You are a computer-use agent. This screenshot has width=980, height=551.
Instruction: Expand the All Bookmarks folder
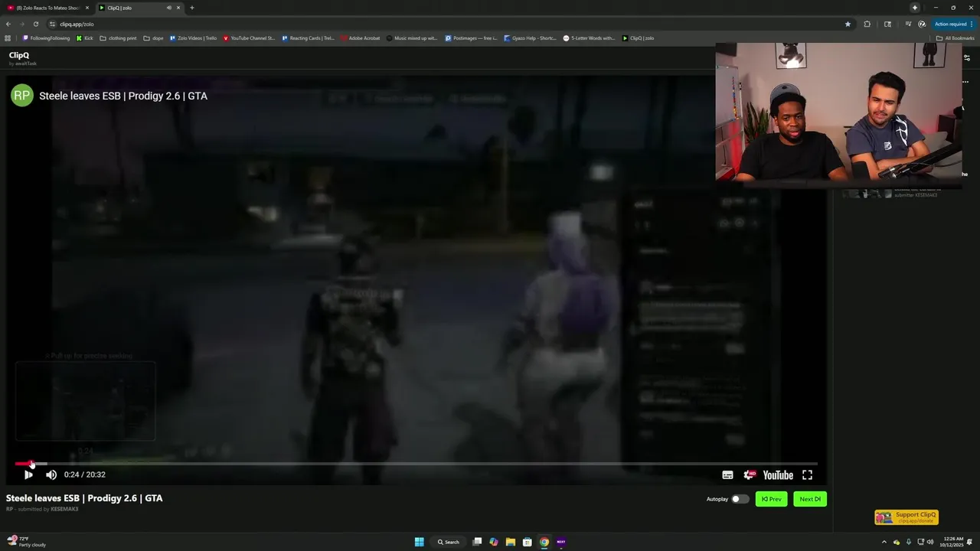click(955, 38)
